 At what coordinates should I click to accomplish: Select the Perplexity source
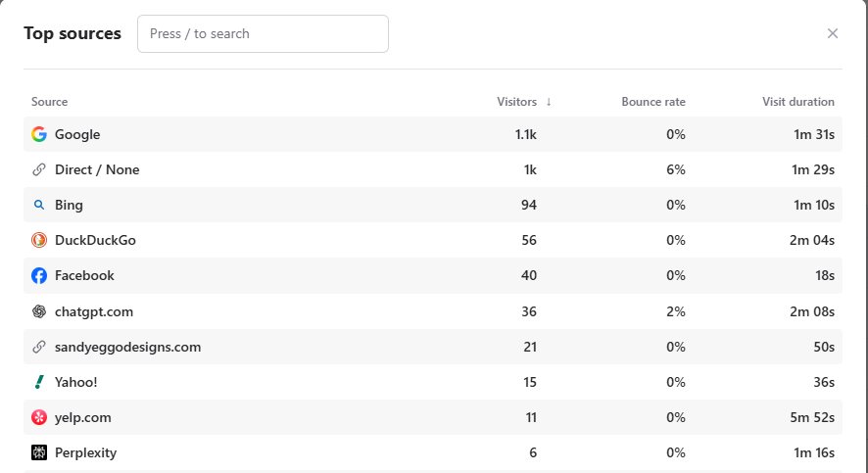(85, 453)
